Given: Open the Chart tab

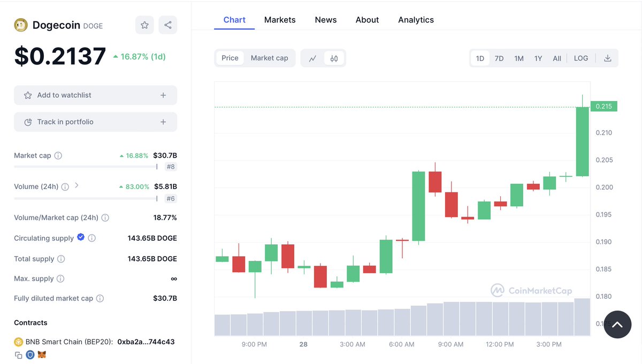Looking at the screenshot, I should [234, 20].
